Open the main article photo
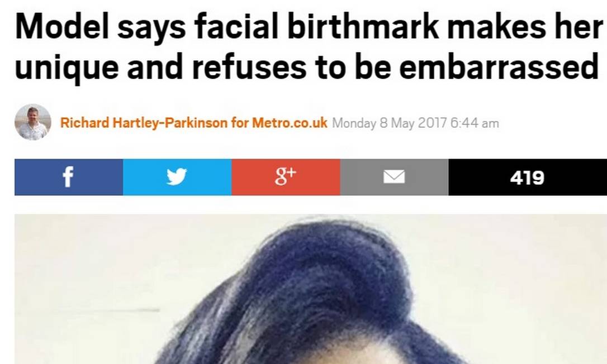Screen dimensions: 607x364 (311, 289)
